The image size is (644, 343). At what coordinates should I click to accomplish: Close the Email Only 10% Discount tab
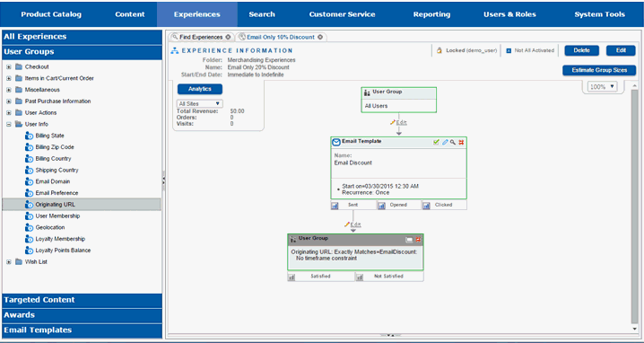point(320,37)
